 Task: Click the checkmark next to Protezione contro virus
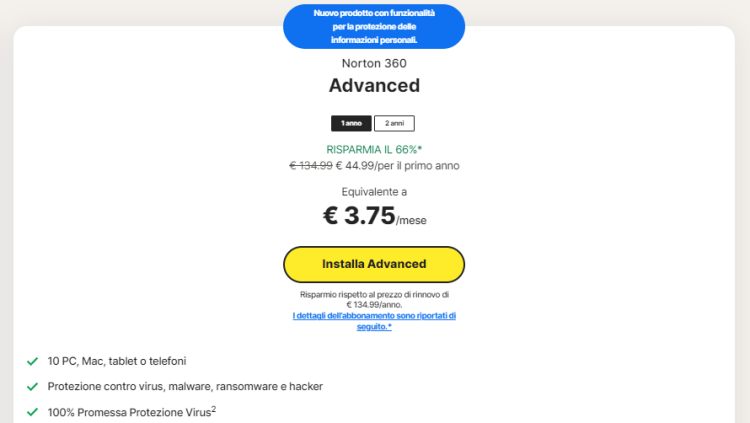point(33,386)
